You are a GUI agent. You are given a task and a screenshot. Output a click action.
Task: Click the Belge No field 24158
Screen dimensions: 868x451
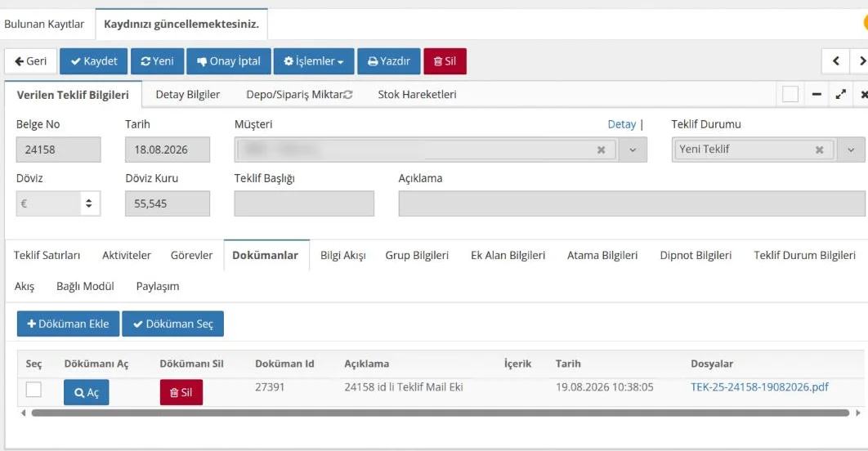(59, 150)
